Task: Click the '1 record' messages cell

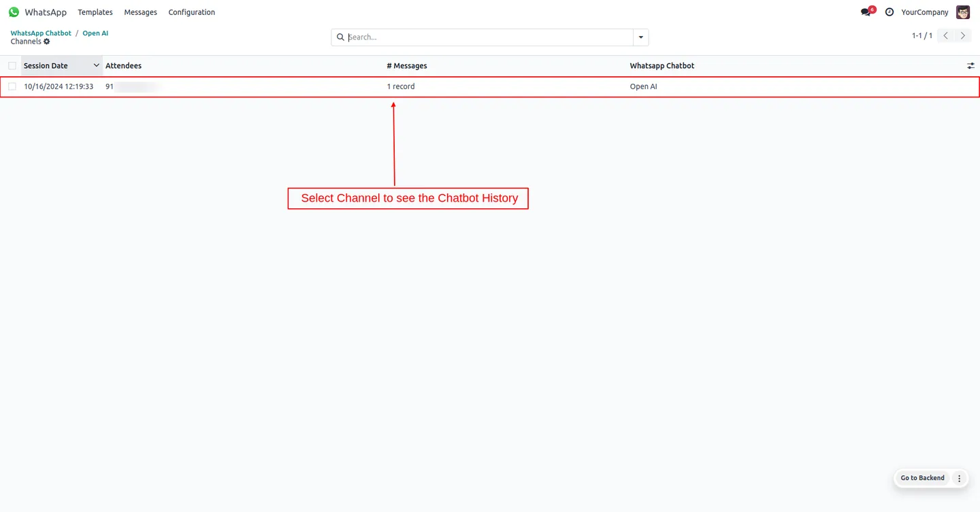Action: (400, 86)
